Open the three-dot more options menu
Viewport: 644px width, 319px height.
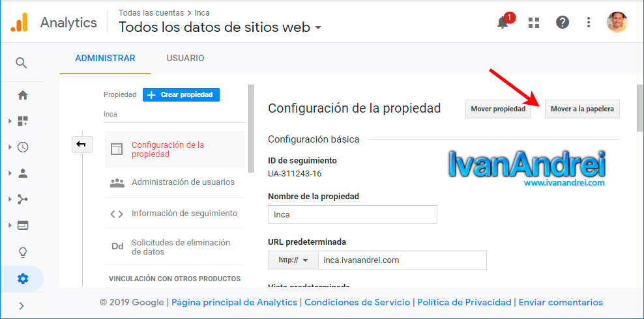coord(589,22)
